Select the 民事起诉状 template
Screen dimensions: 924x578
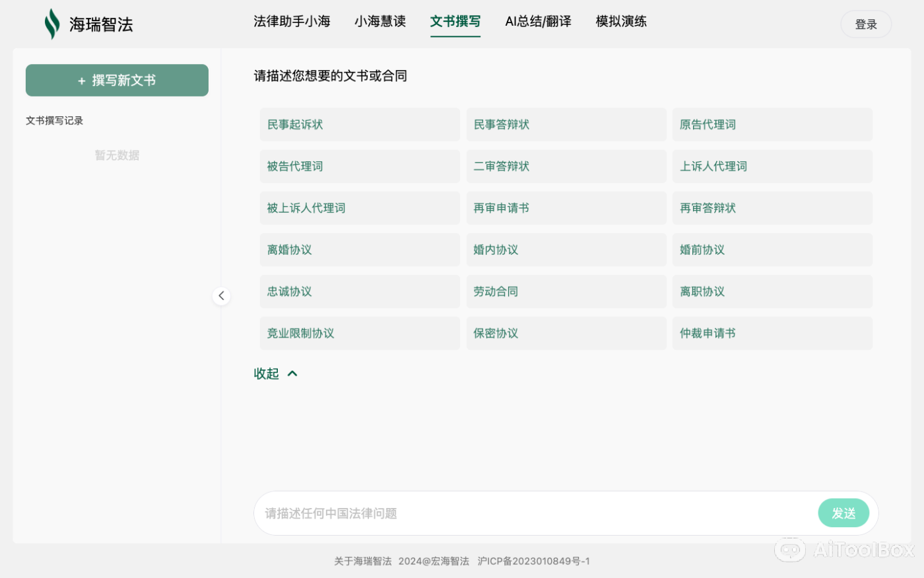coord(360,124)
